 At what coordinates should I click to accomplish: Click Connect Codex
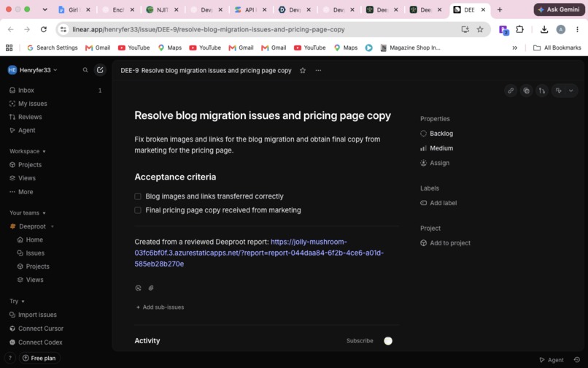pyautogui.click(x=55, y=342)
